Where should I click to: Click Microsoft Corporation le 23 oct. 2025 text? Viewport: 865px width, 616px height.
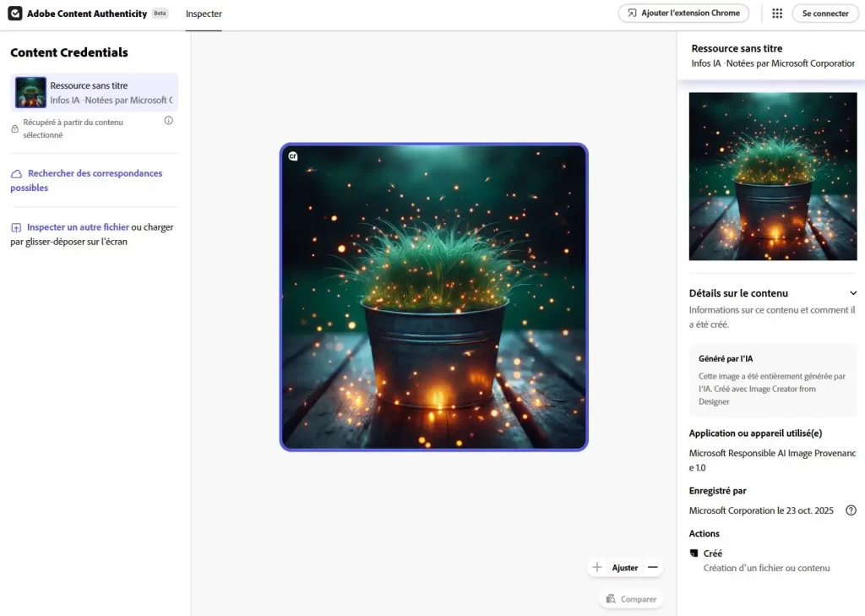(761, 510)
